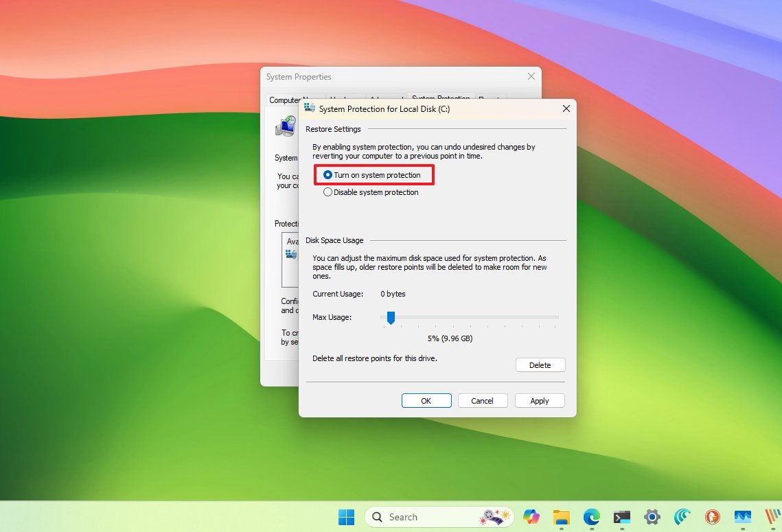The height and width of the screenshot is (532, 782).
Task: Open File Explorer from the taskbar
Action: (x=562, y=517)
